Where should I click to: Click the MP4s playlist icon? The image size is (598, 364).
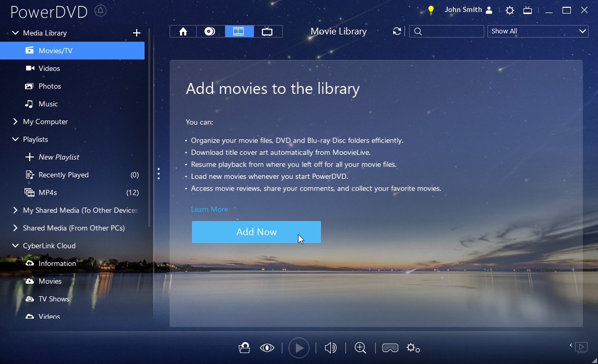[29, 192]
